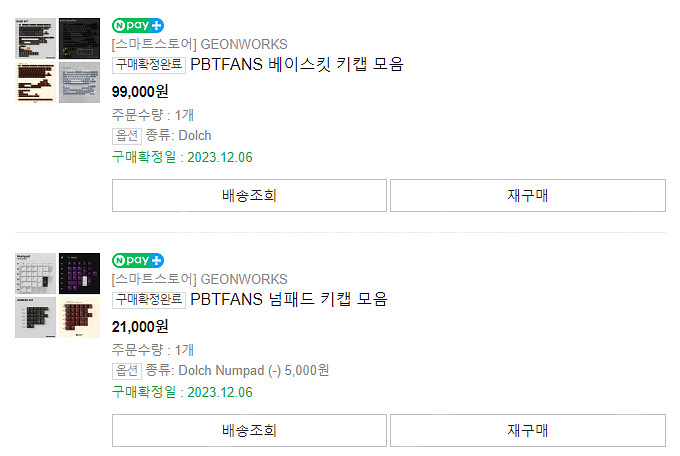The image size is (680, 456).
Task: Click the 구매확정완료 status badge on the 베이스킷 order
Action: point(149,65)
